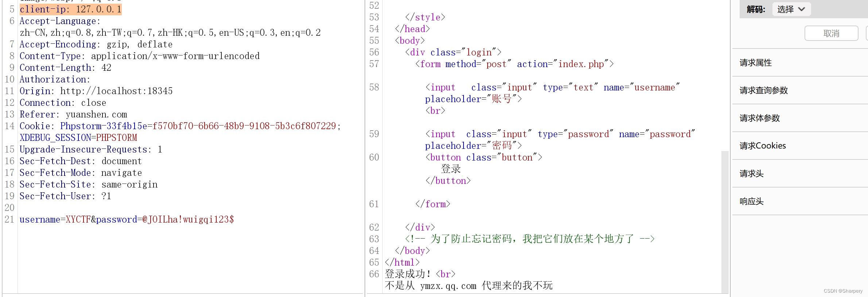
Task: Click the 解码: label
Action: tap(756, 9)
